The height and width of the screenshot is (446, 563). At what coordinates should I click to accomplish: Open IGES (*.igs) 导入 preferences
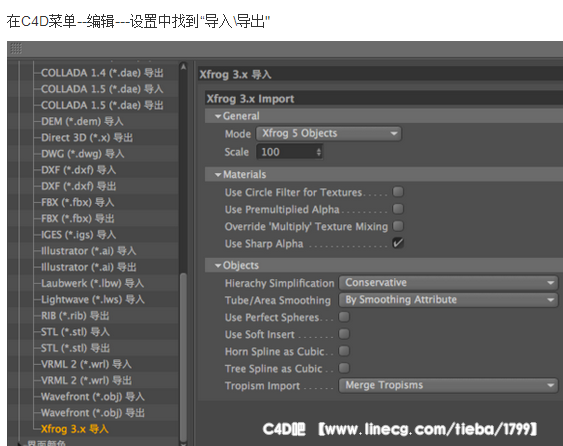pos(78,235)
